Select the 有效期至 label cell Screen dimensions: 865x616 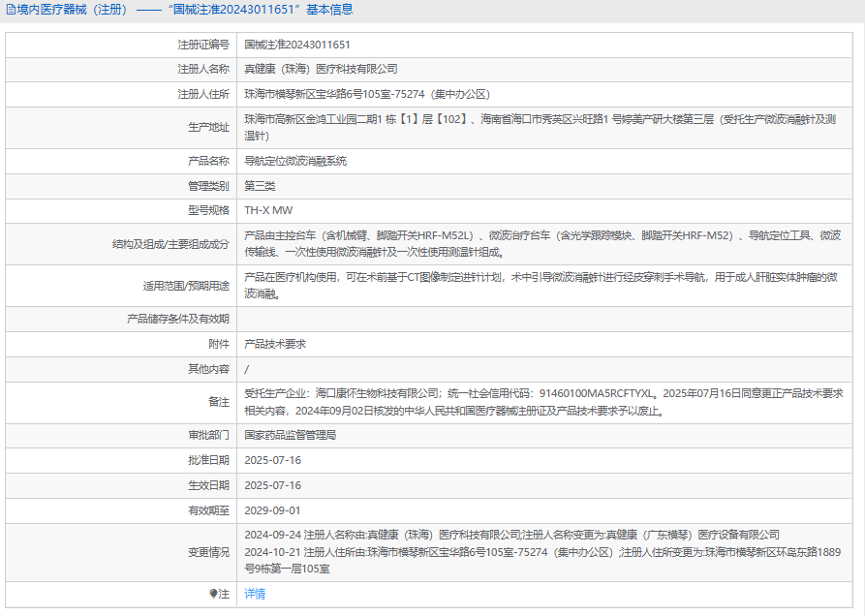point(121,511)
